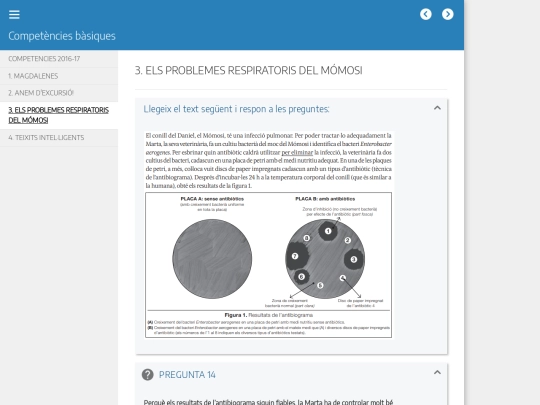Go to previous page arrow

click(x=426, y=14)
